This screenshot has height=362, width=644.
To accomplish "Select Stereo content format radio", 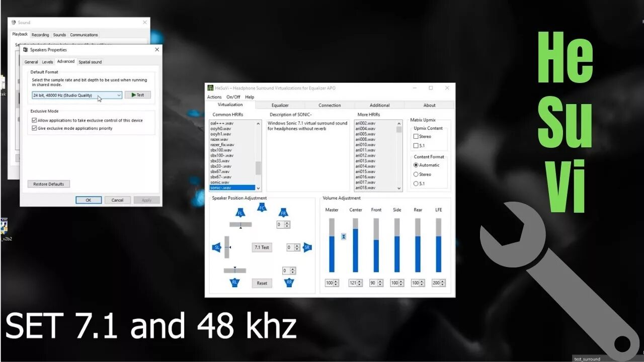I will tap(416, 174).
